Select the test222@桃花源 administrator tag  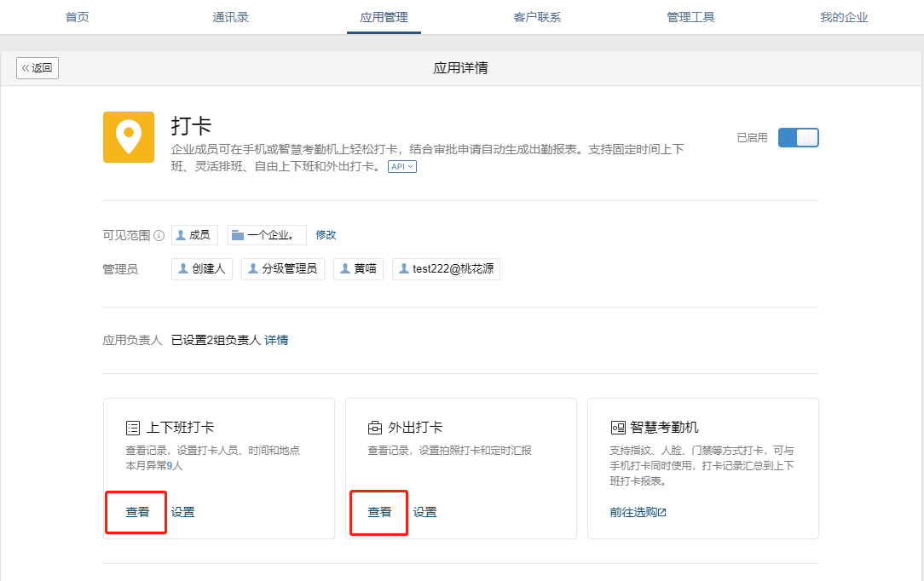pyautogui.click(x=447, y=269)
